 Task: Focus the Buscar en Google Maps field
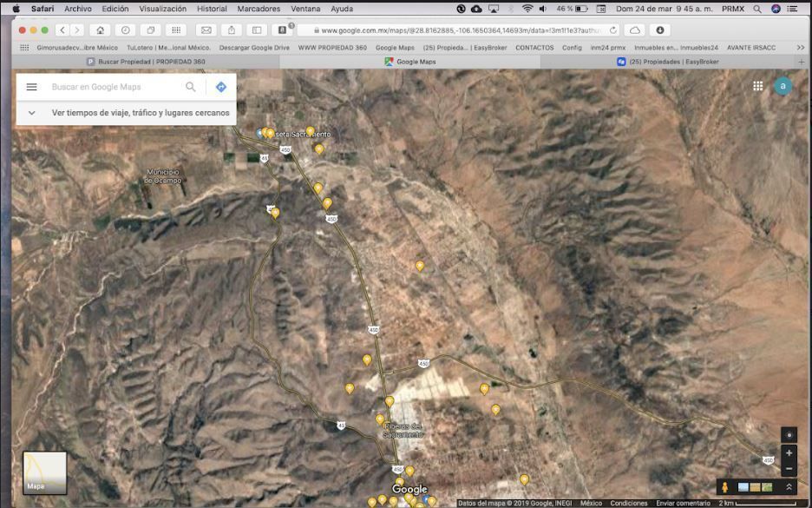[x=113, y=87]
